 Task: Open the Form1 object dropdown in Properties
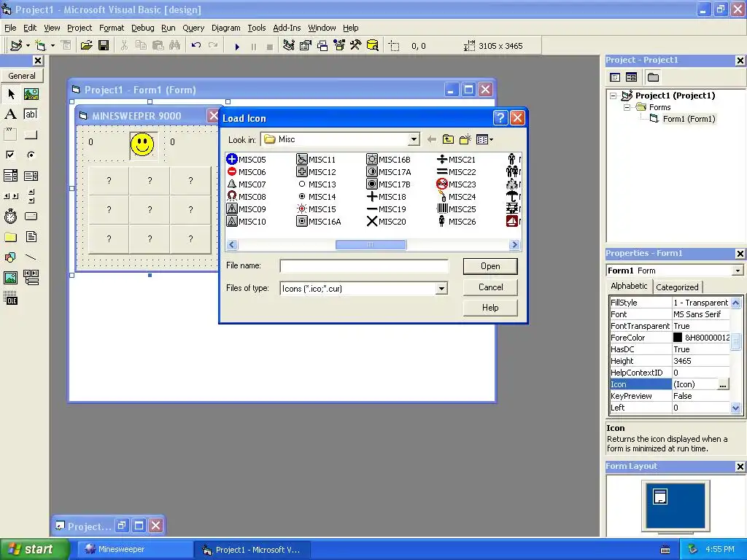click(x=738, y=271)
